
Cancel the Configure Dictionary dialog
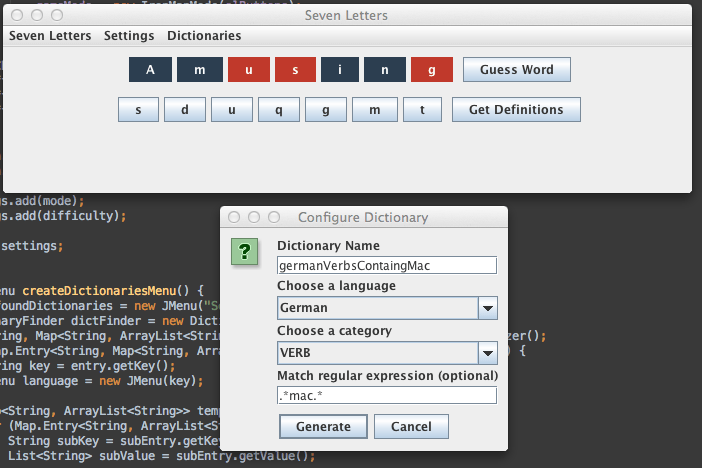411,426
